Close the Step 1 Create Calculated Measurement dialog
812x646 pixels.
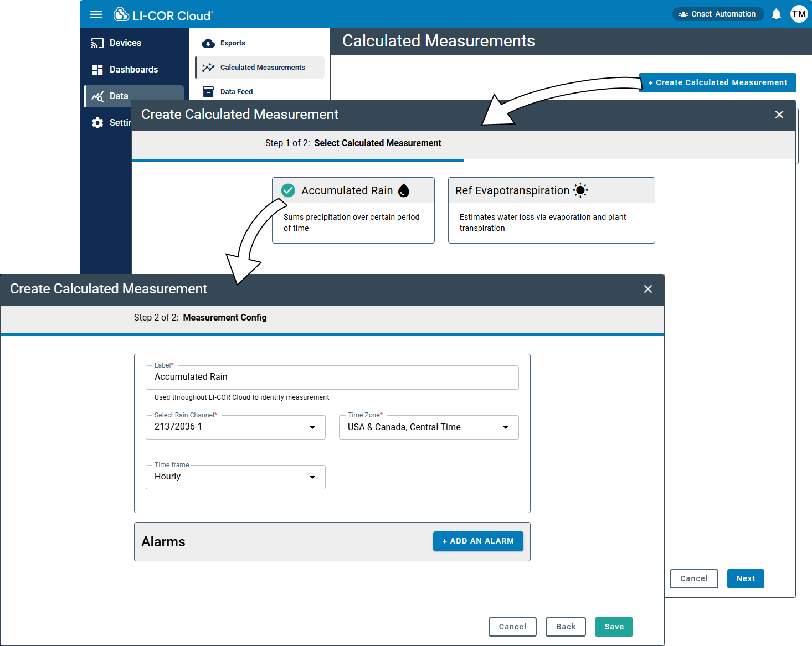pos(779,115)
